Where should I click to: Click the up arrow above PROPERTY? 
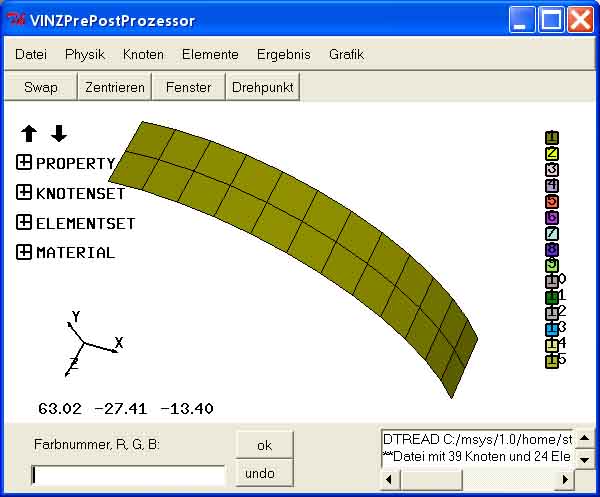pos(29,134)
